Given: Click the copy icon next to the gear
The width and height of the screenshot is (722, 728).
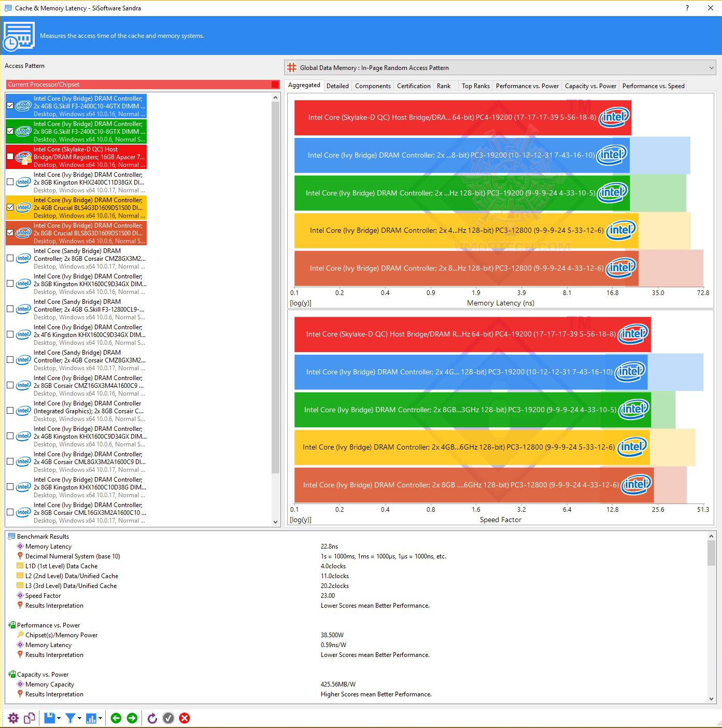Looking at the screenshot, I should (x=30, y=718).
